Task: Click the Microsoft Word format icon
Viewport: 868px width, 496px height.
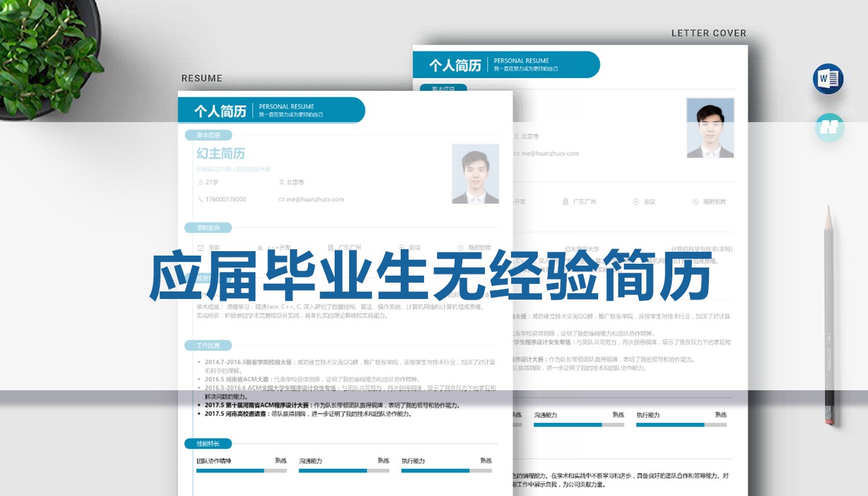Action: [828, 79]
